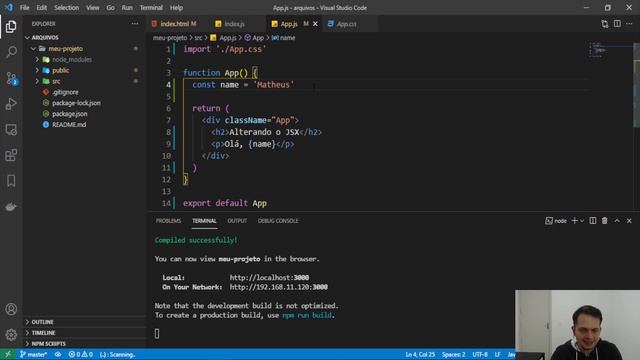Screen dimensions: 640x360
Task: Open the Selection menu
Action: pos(67,8)
